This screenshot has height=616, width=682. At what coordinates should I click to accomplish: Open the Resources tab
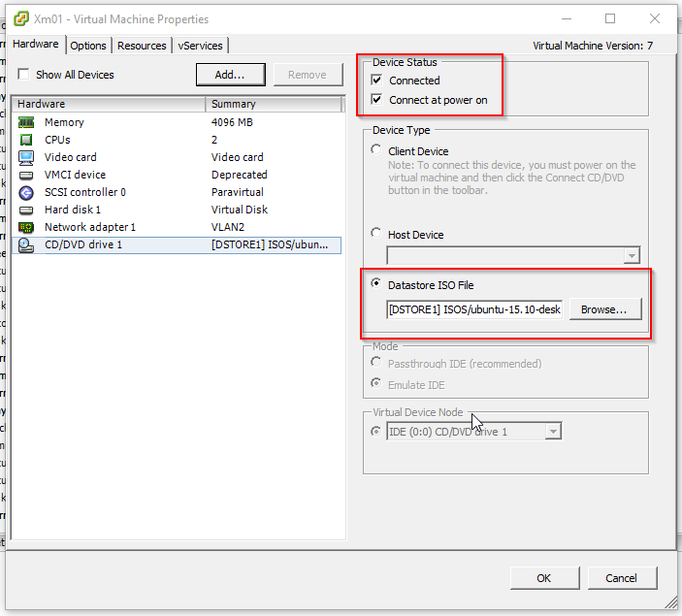[x=142, y=46]
